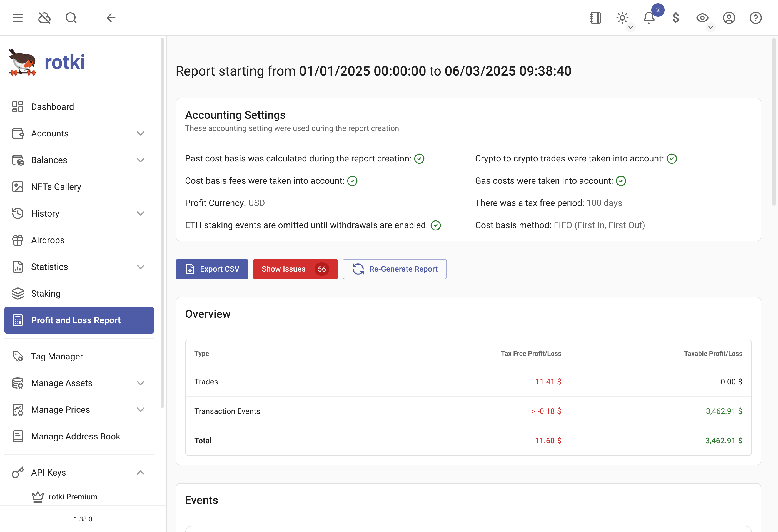Expand the Accounts submenu chevron
This screenshot has height=532, width=778.
pyautogui.click(x=141, y=133)
